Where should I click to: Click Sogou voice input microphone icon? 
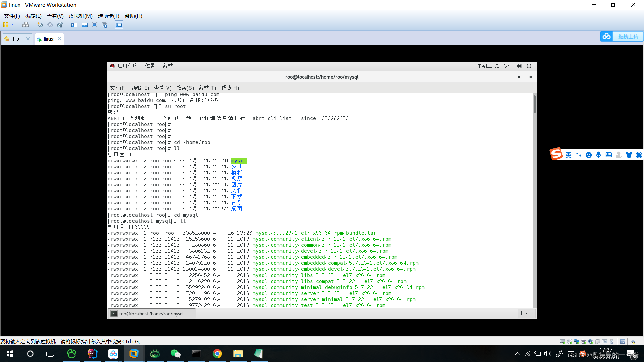(x=598, y=155)
